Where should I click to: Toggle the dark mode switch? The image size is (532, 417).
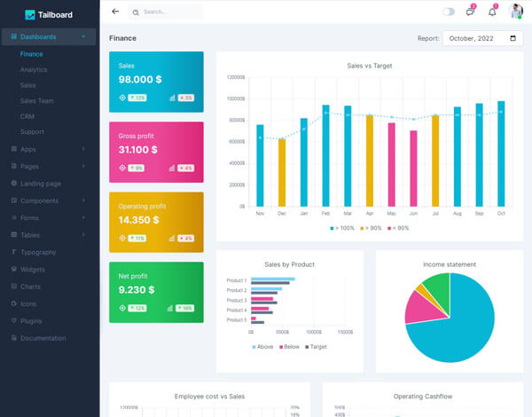449,12
